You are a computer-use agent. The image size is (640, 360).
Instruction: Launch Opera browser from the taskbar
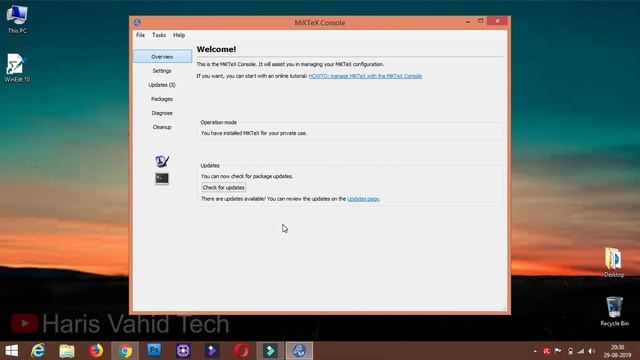pos(241,351)
